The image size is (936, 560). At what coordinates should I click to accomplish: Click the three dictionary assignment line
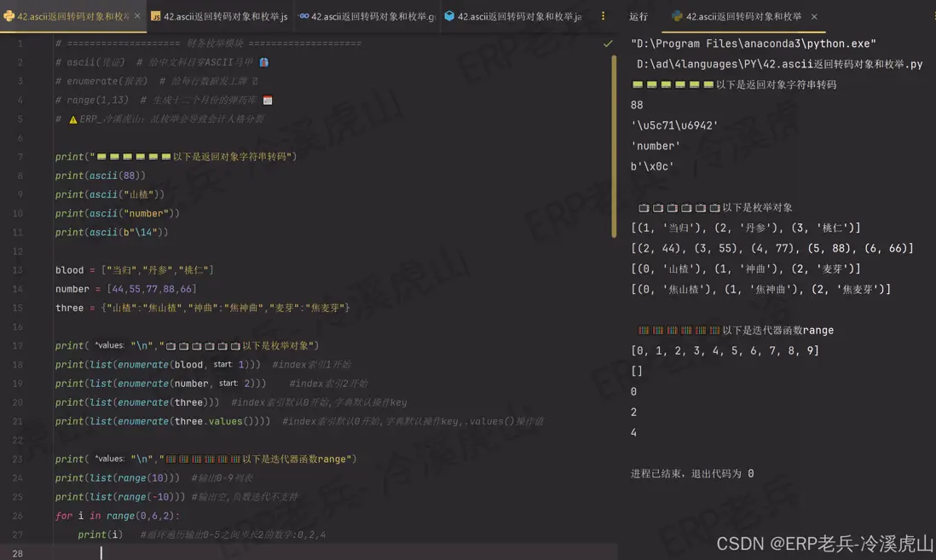click(x=202, y=308)
